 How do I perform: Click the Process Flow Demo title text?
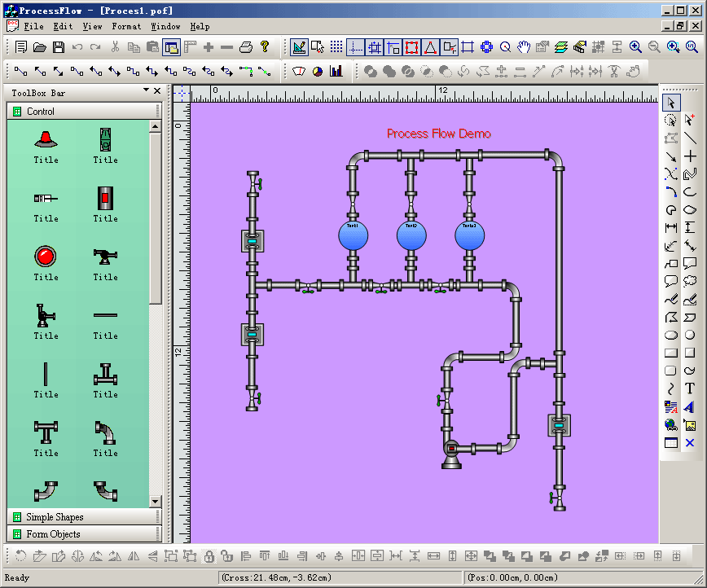439,134
